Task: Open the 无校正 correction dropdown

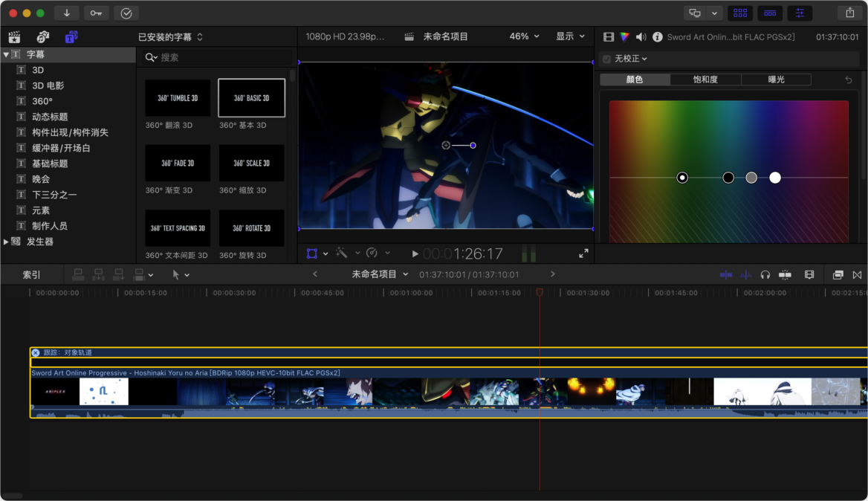Action: [631, 59]
